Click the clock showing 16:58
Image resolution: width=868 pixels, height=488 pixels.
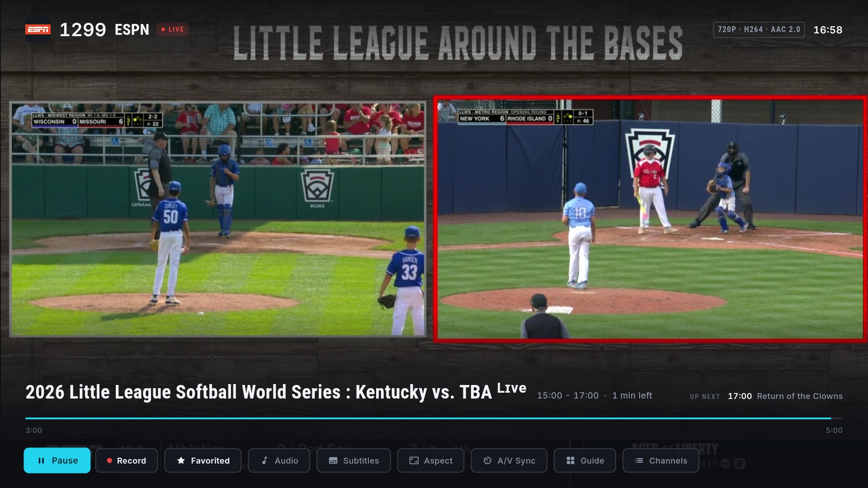[828, 30]
